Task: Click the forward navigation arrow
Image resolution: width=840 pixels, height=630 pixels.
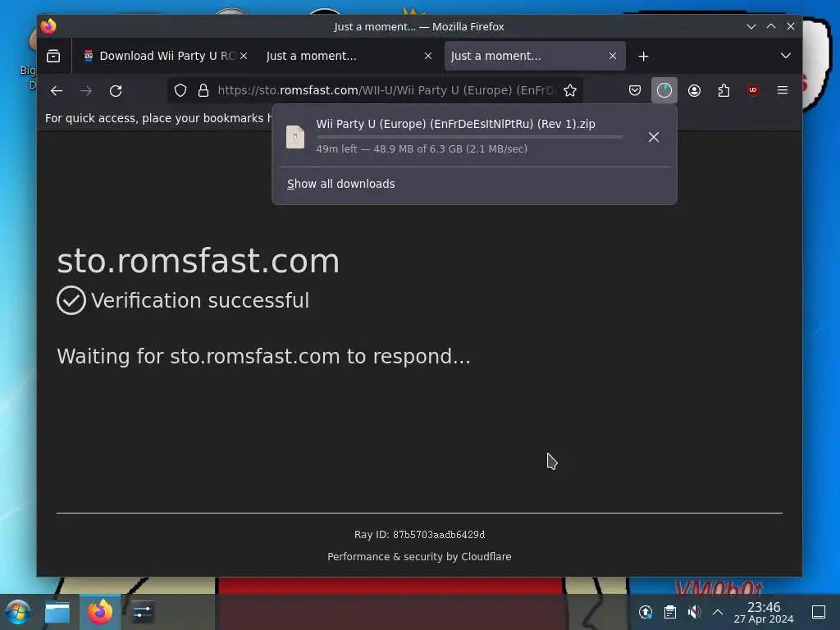Action: tap(85, 90)
